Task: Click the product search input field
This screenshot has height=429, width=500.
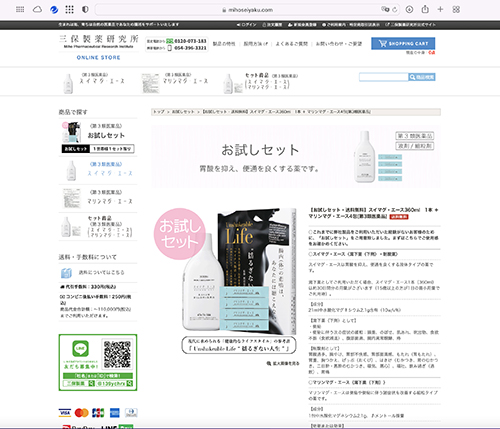Action: coord(383,77)
